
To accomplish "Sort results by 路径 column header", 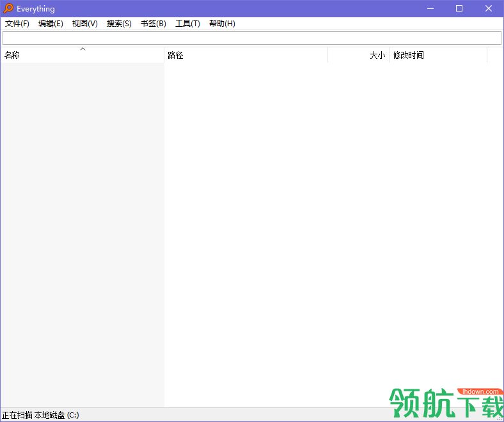I will click(x=246, y=55).
